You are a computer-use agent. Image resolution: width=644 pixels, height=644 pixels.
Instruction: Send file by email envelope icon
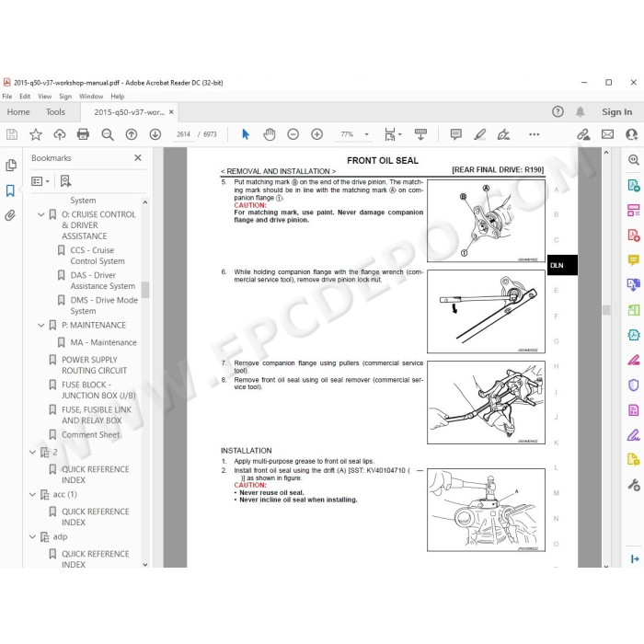coord(607,134)
